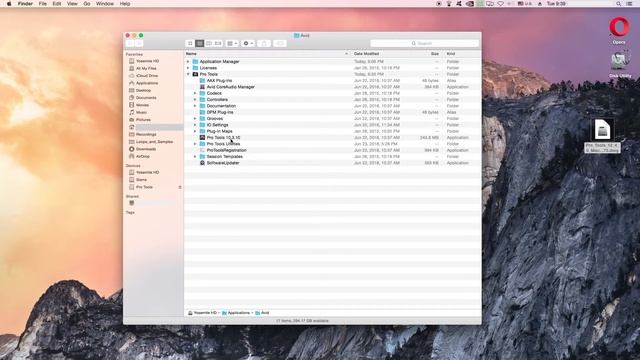
Task: Open Downloads in sidebar Favorites
Action: coord(146,149)
